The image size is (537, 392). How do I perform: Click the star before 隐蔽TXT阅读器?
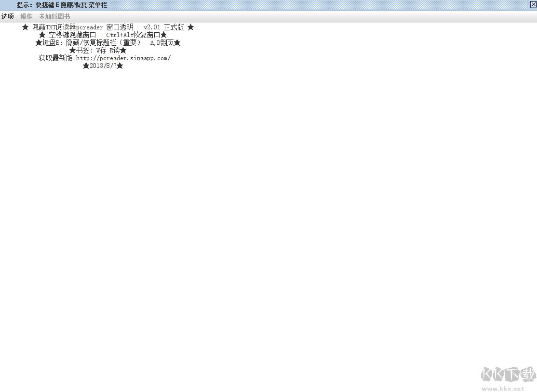point(26,27)
